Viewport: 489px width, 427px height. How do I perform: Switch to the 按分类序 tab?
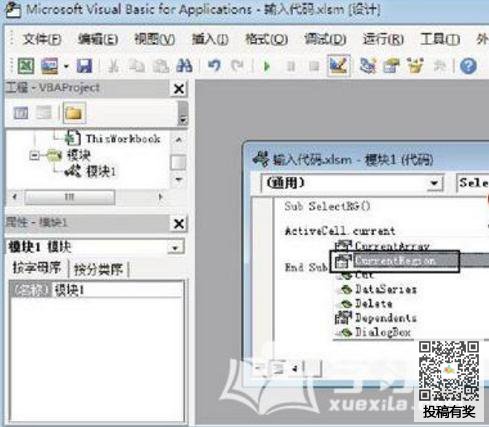[98, 269]
